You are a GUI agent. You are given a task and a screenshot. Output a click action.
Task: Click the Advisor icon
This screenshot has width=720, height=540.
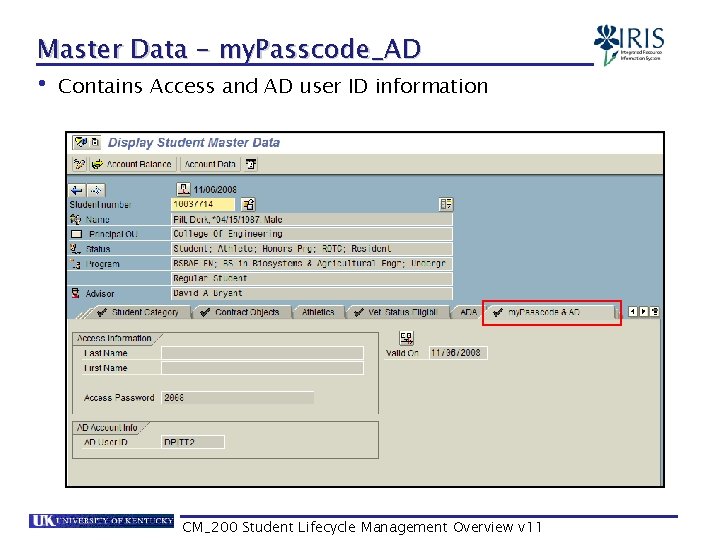pos(76,293)
